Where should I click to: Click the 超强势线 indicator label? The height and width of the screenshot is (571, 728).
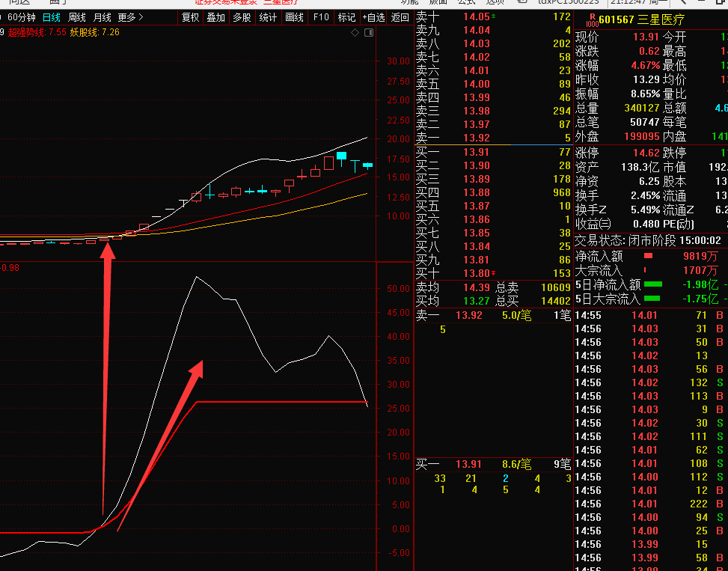(x=37, y=32)
